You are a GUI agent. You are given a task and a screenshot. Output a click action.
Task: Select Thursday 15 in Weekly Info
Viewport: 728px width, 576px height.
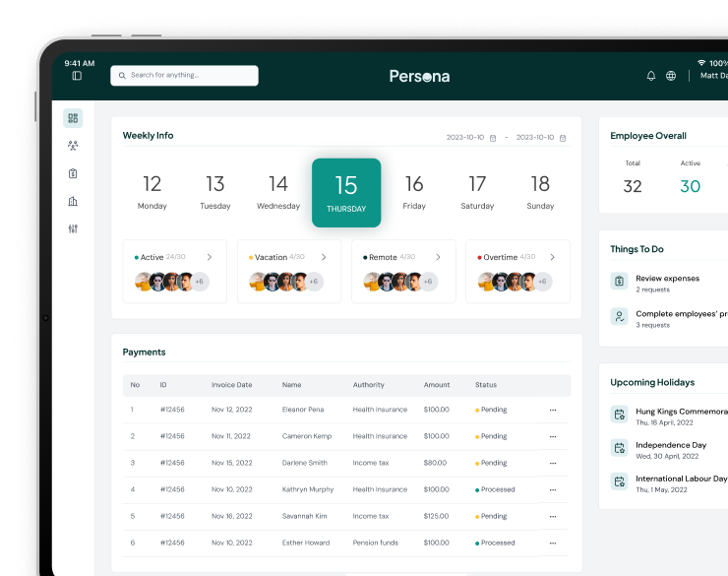click(346, 193)
